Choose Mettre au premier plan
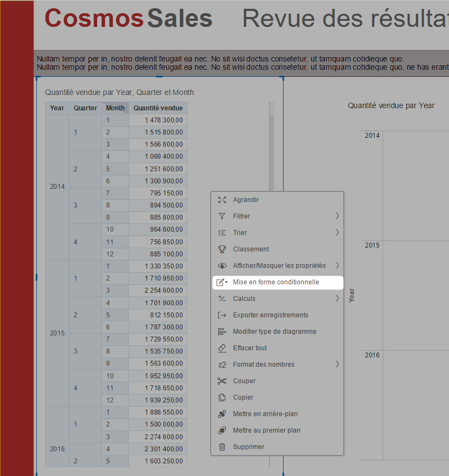 tap(278, 430)
